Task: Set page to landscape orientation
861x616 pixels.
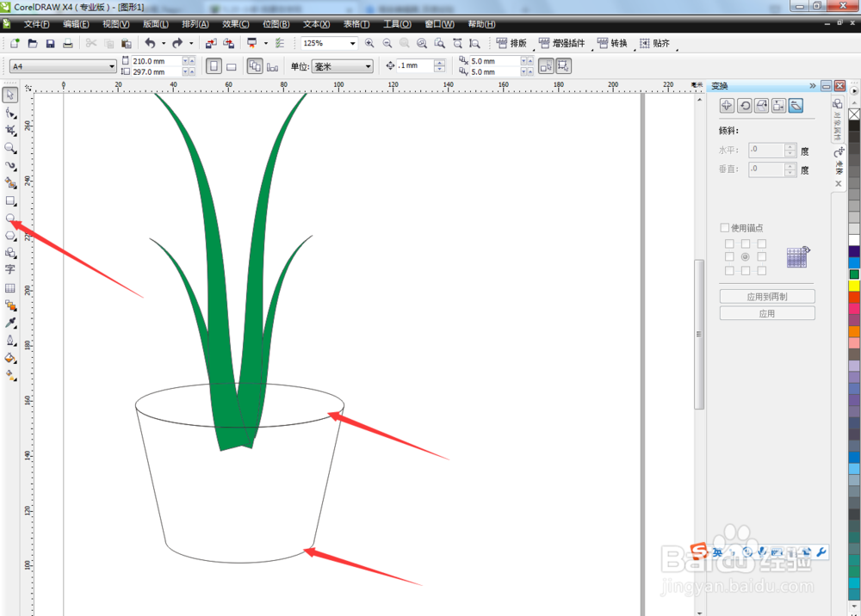Action: tap(231, 66)
